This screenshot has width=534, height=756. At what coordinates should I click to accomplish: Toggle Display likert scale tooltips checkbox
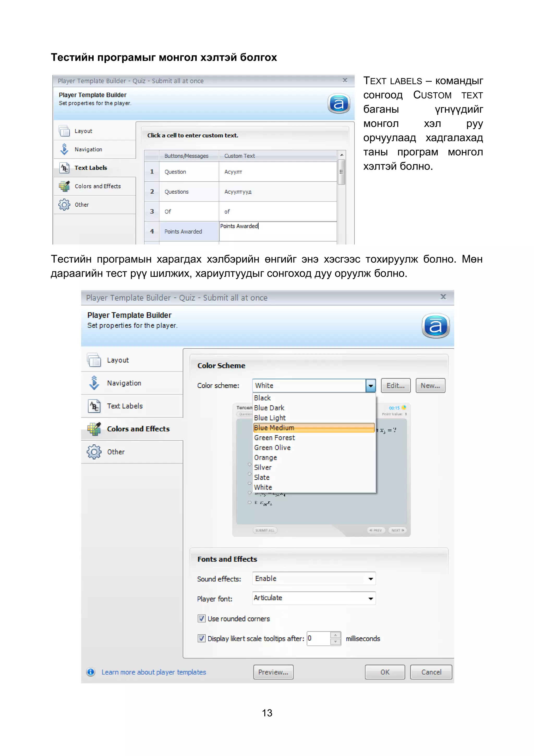[202, 639]
